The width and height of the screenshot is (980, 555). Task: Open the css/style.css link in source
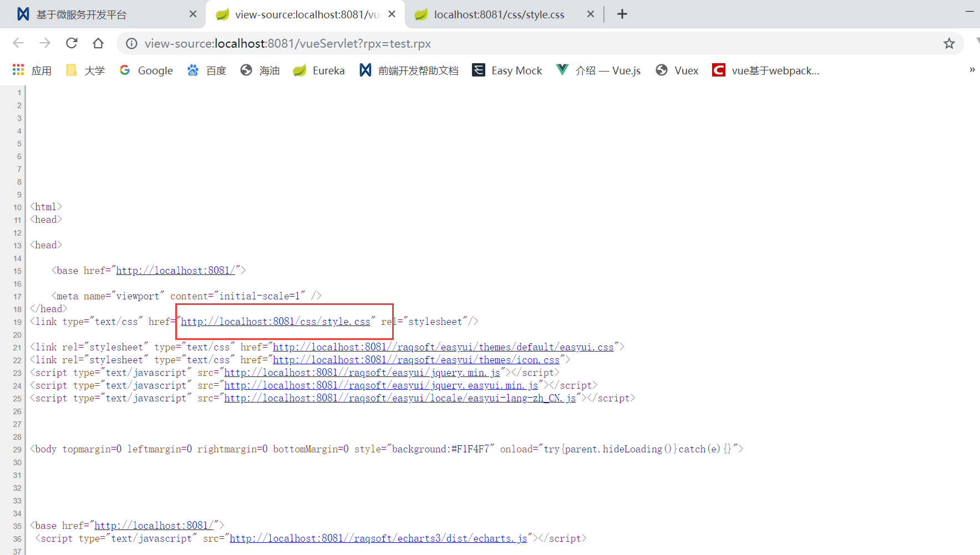coord(275,322)
